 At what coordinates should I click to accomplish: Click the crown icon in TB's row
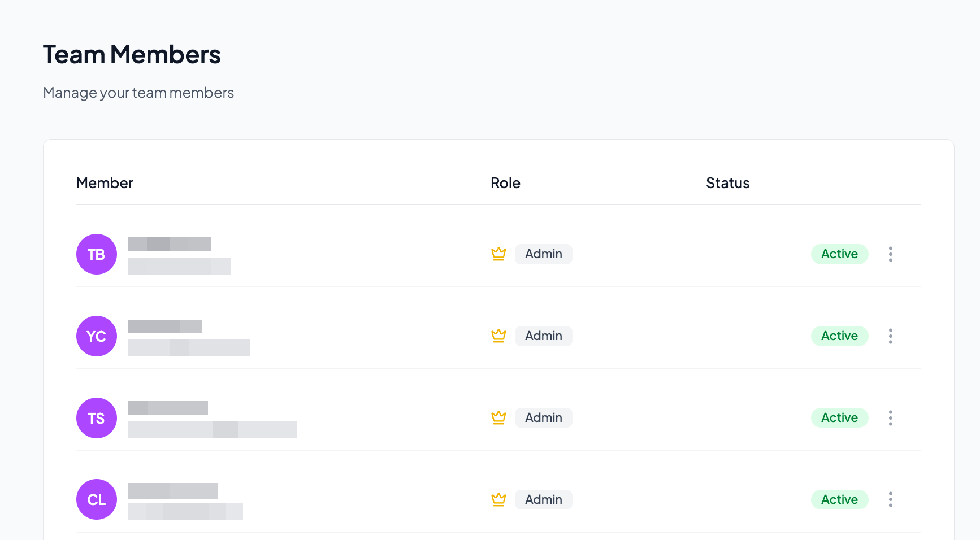pos(498,254)
